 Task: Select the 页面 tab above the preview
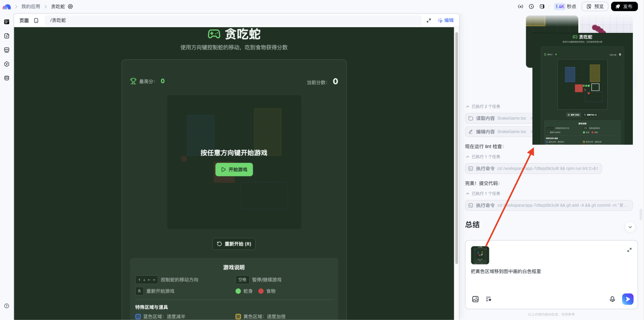(x=24, y=20)
